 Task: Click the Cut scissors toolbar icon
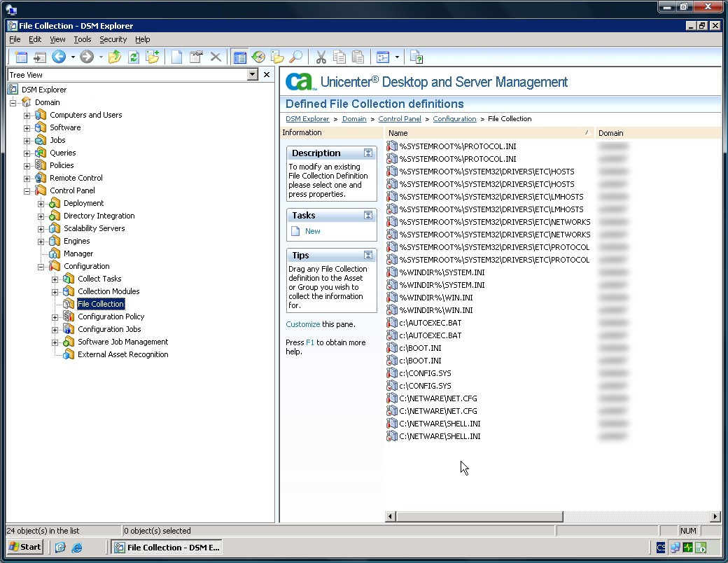[x=321, y=57]
